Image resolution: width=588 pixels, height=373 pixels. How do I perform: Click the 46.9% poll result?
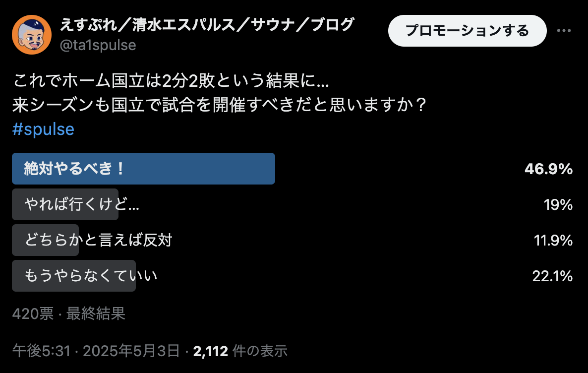pos(548,169)
